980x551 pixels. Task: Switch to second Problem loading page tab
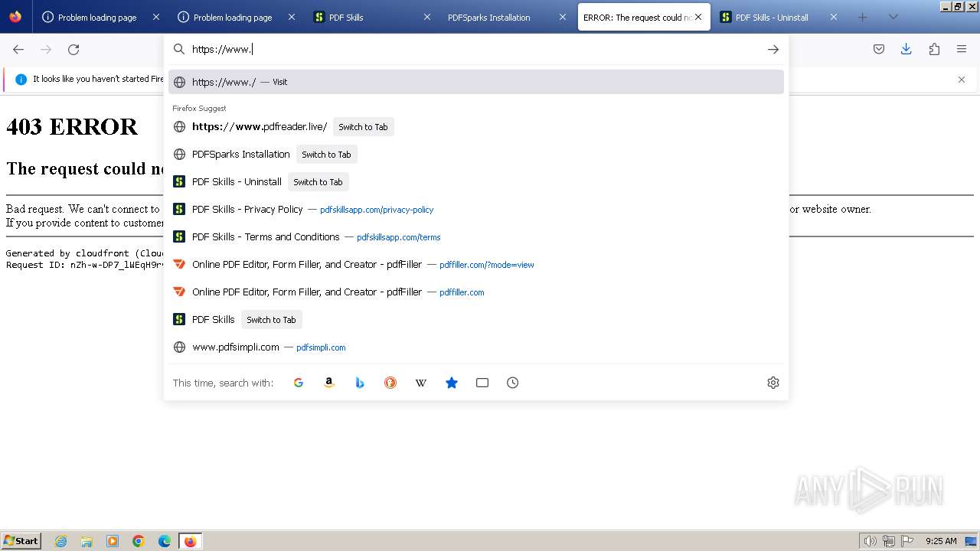[x=236, y=18]
